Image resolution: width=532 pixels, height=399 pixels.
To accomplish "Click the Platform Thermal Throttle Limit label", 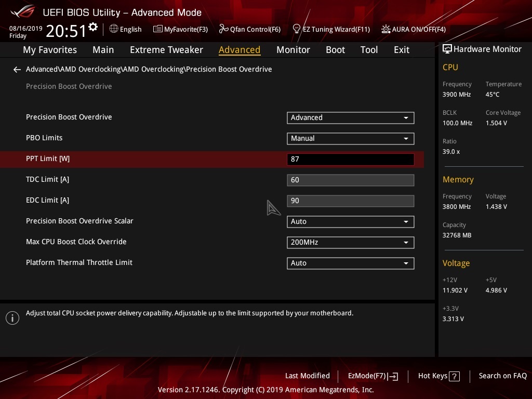I will [x=79, y=262].
